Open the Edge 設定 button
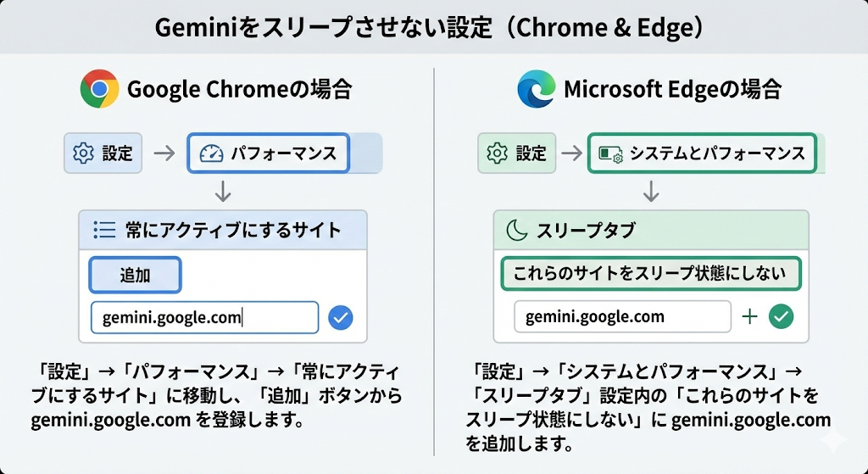 point(517,153)
